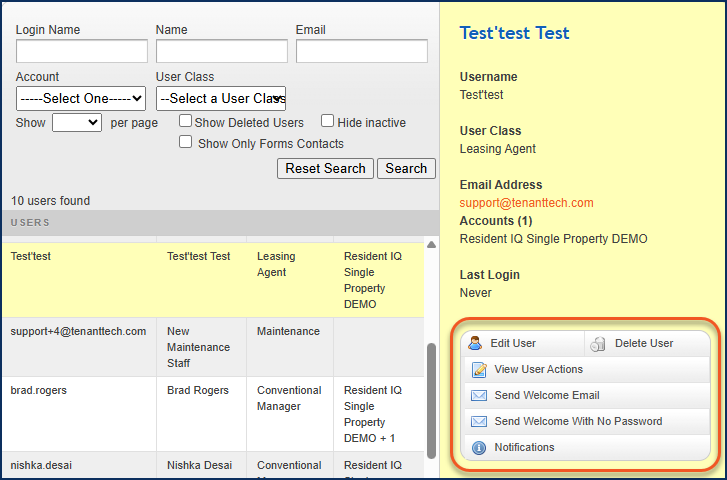Click the users list vertical scrollbar thumb
The height and width of the screenshot is (480, 727).
coord(431,401)
